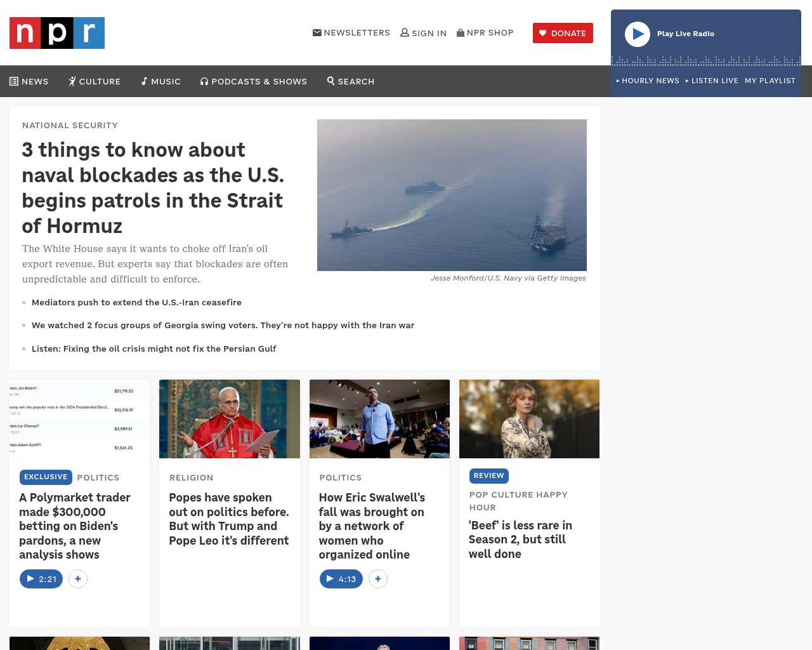Add the Polymarket story to playlist
Image resolution: width=812 pixels, height=650 pixels.
click(x=78, y=579)
